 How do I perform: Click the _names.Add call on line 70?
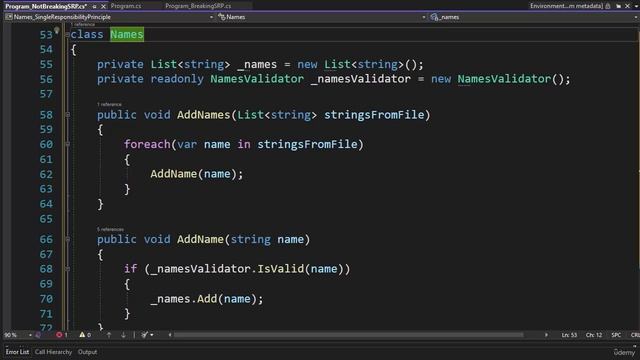(207, 299)
